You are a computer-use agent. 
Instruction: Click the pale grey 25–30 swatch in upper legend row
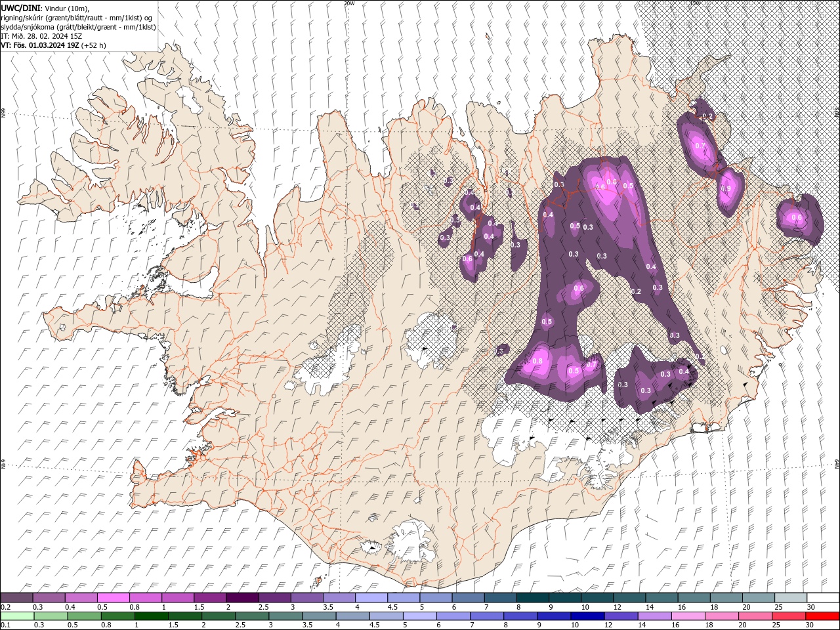[x=790, y=598]
